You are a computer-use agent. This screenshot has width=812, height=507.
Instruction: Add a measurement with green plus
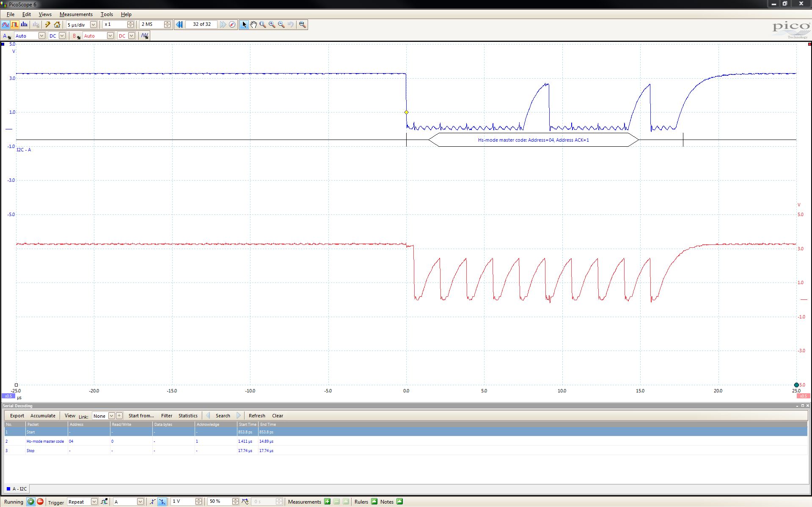[x=327, y=502]
